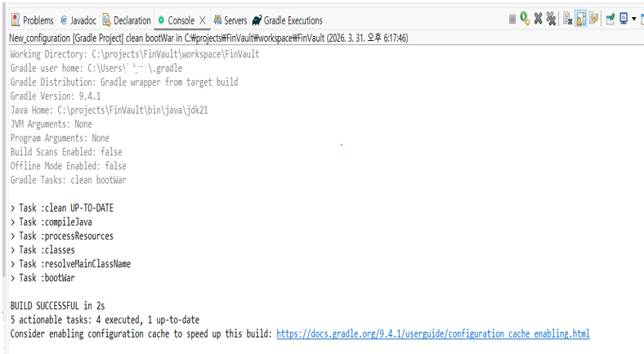Click the green Relaunch run icon
The image size is (644, 354).
(525, 19)
